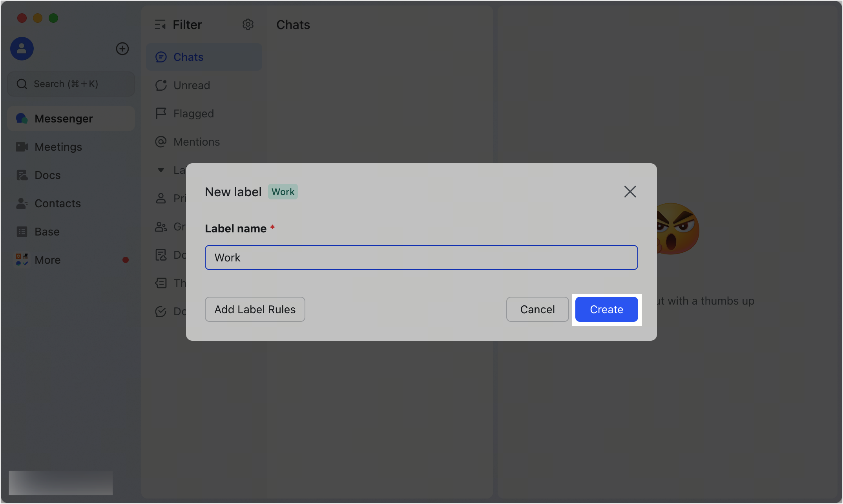Click the Search box

pos(71,84)
